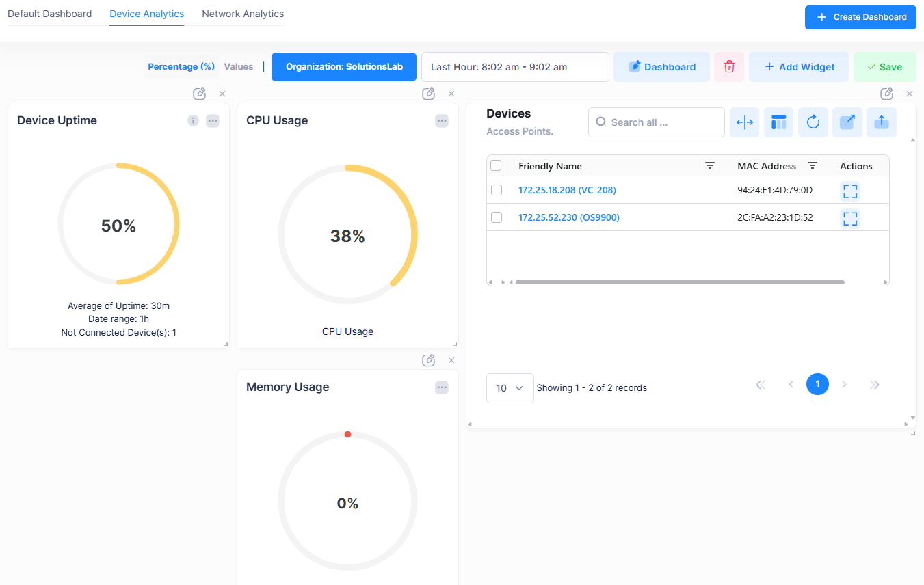This screenshot has height=585, width=924.
Task: Click the red delete dashboard trash icon
Action: tap(729, 67)
